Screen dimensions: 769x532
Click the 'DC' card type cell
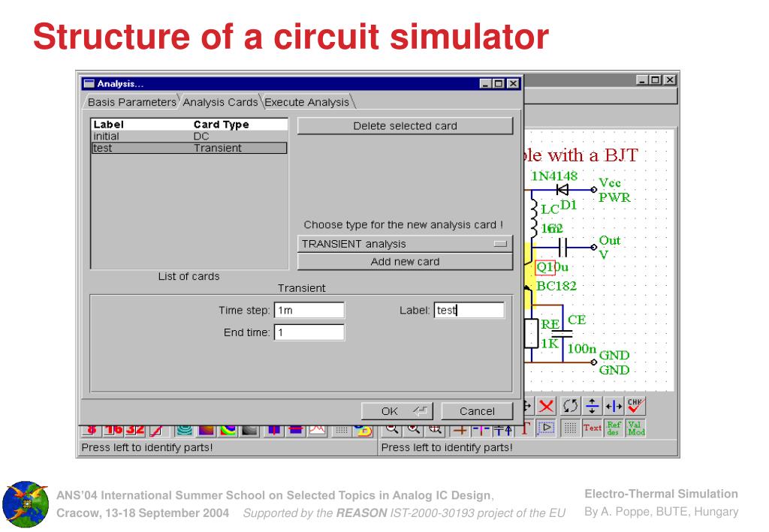201,136
